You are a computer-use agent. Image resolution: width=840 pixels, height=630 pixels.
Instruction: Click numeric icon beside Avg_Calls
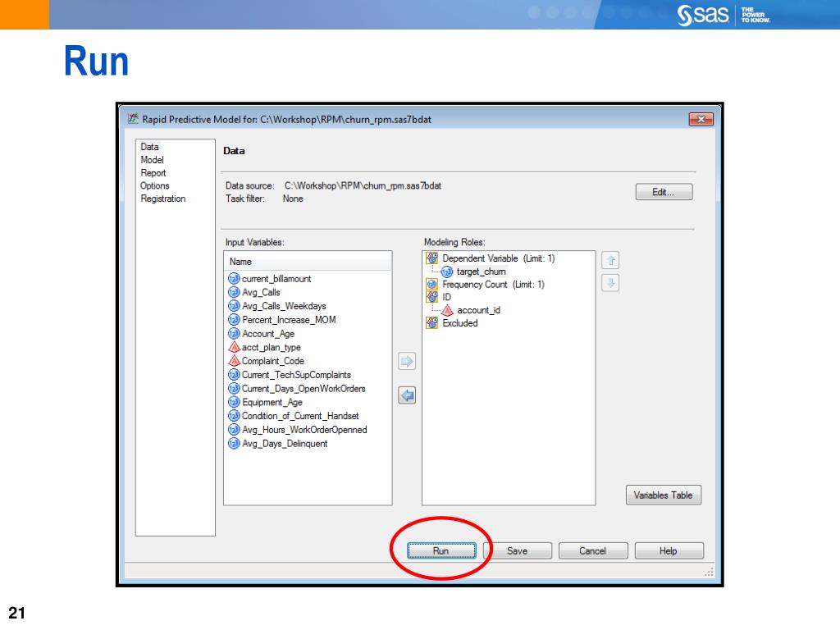click(234, 292)
